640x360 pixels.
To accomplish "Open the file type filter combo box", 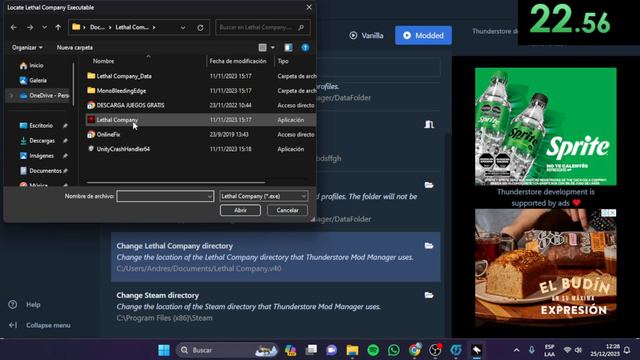I will [263, 196].
